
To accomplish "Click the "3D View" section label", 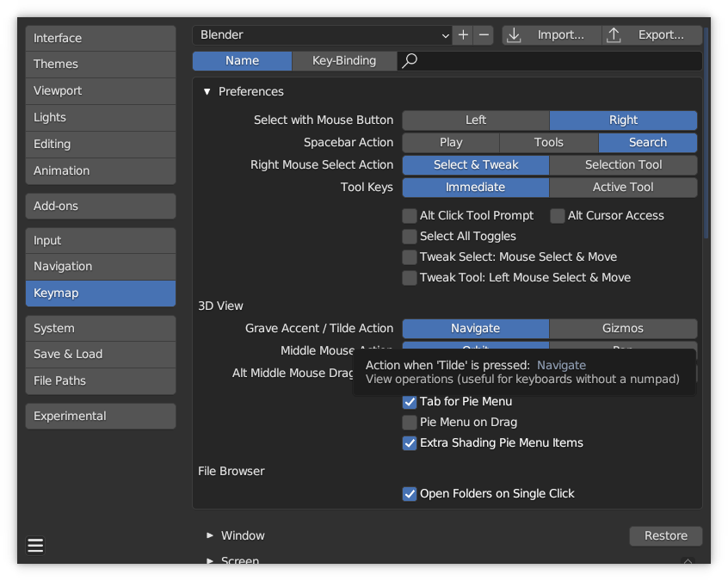I will (x=220, y=306).
